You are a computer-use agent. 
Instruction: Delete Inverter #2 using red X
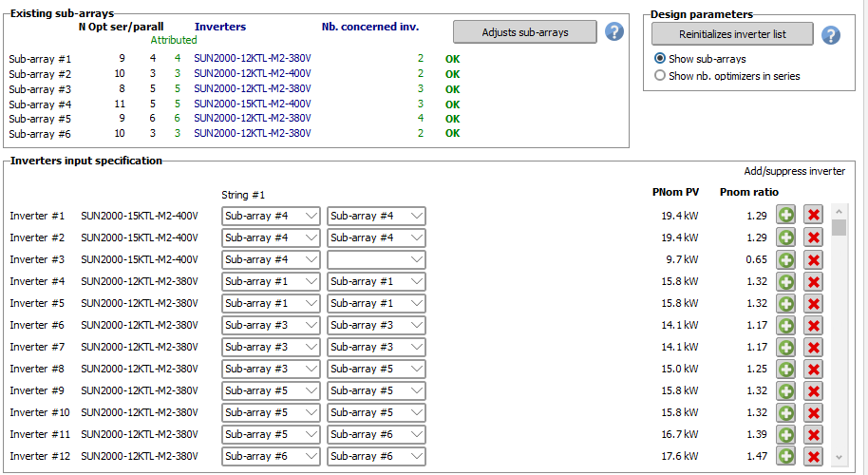[x=813, y=237]
